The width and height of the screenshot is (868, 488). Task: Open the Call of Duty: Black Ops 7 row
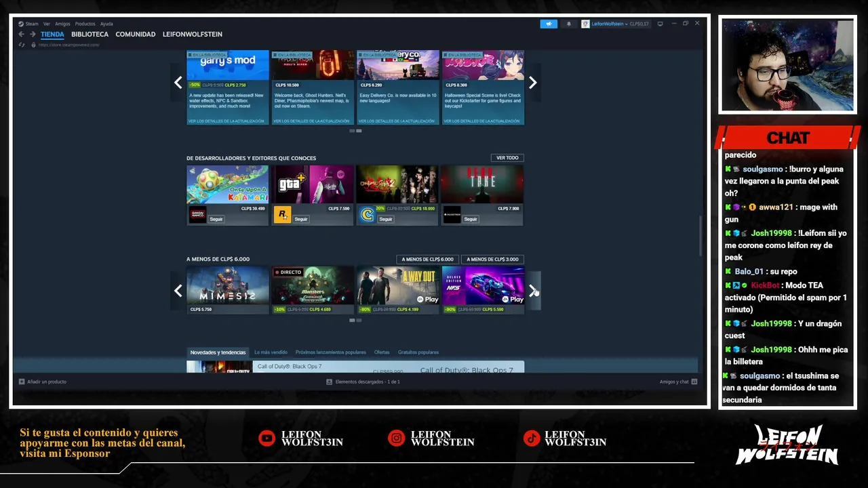pyautogui.click(x=355, y=367)
